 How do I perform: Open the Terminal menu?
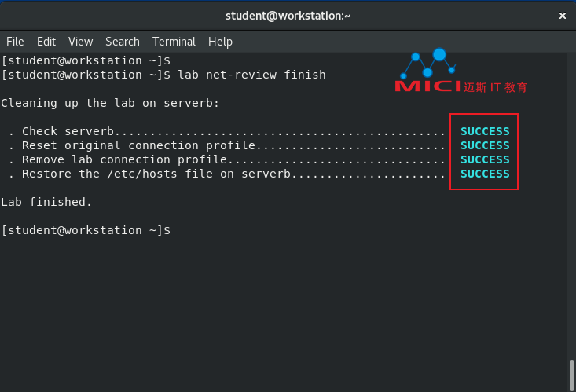coord(174,42)
